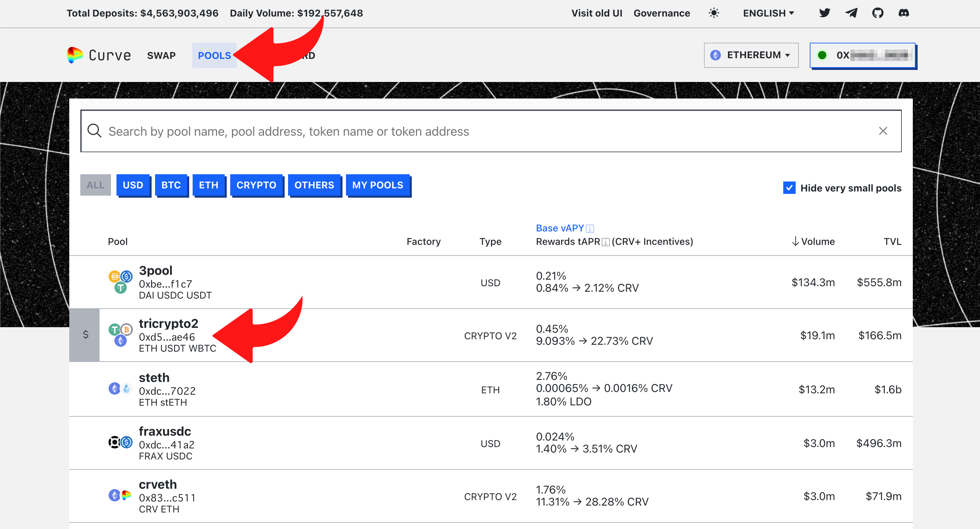Open the 3pool pool name
Image resolution: width=980 pixels, height=529 pixels.
(x=156, y=270)
